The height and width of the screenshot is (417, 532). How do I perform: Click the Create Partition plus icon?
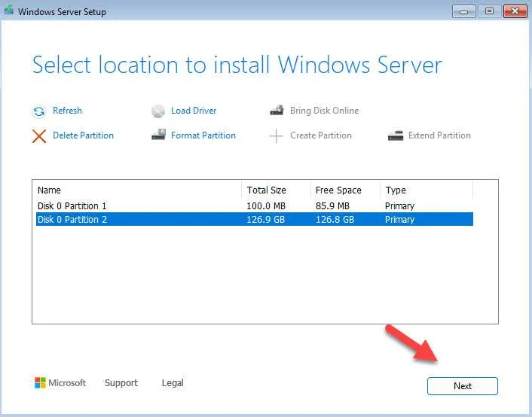point(277,136)
